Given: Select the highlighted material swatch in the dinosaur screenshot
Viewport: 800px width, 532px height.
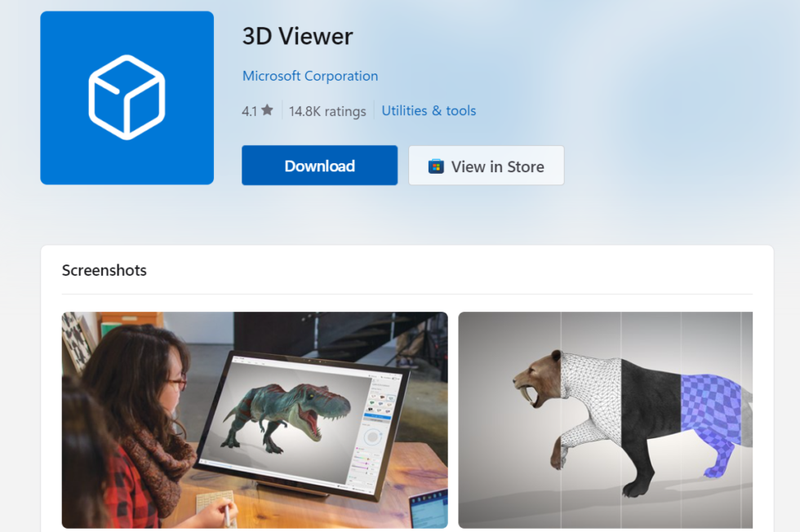Looking at the screenshot, I should pyautogui.click(x=389, y=398).
